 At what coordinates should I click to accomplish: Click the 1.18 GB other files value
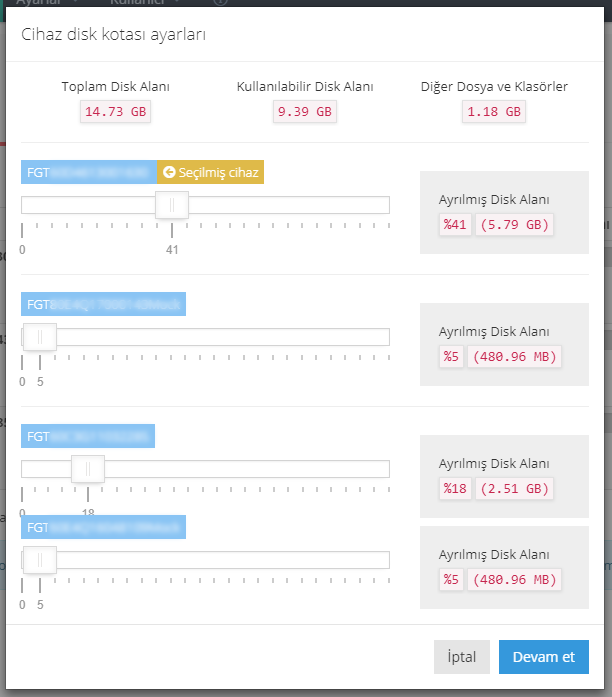(x=494, y=112)
